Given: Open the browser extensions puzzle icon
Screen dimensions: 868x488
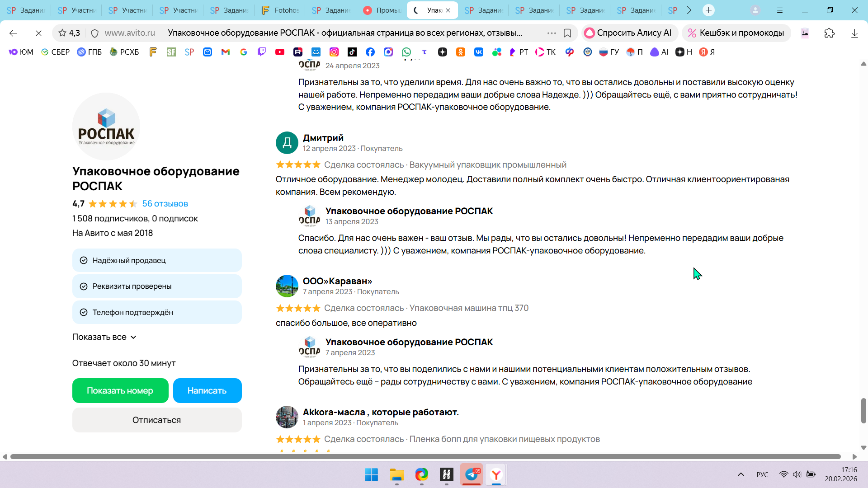Looking at the screenshot, I should [x=829, y=33].
